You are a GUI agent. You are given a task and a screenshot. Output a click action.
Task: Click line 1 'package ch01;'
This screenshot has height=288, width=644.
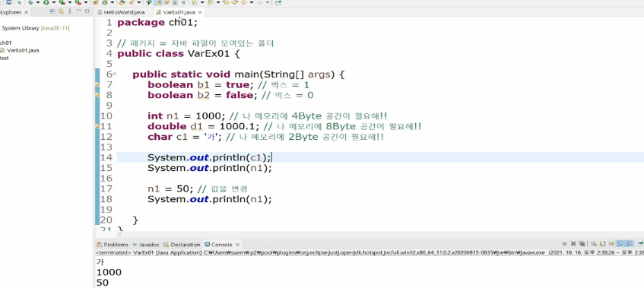tap(157, 23)
